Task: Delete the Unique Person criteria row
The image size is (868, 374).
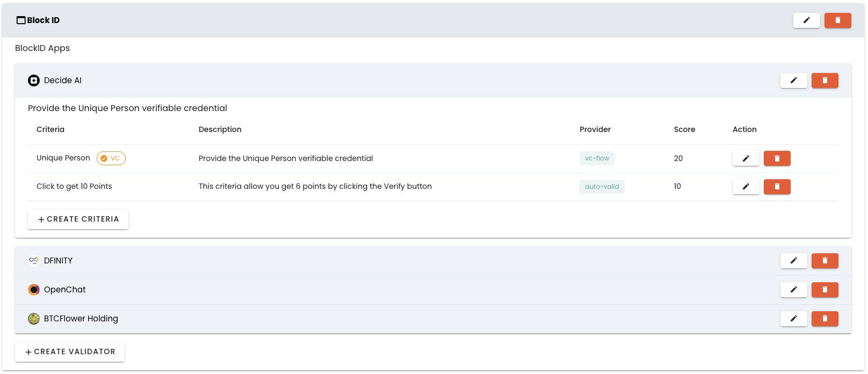Action: (x=777, y=158)
